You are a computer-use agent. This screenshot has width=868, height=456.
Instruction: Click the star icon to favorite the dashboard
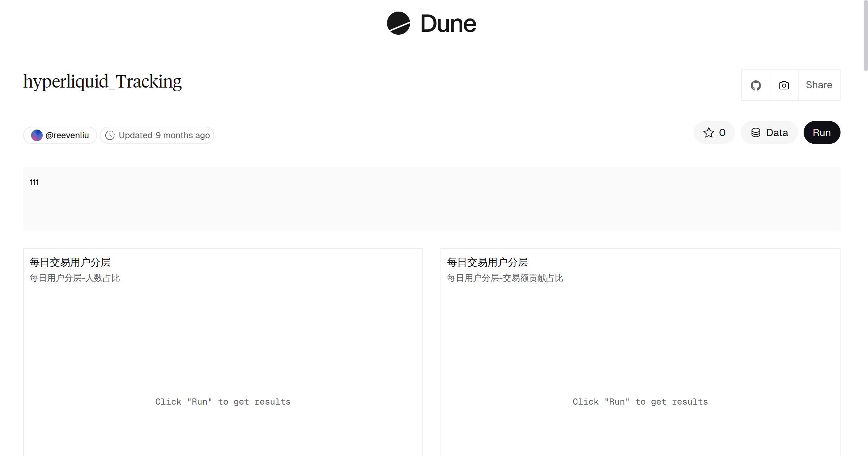click(708, 132)
